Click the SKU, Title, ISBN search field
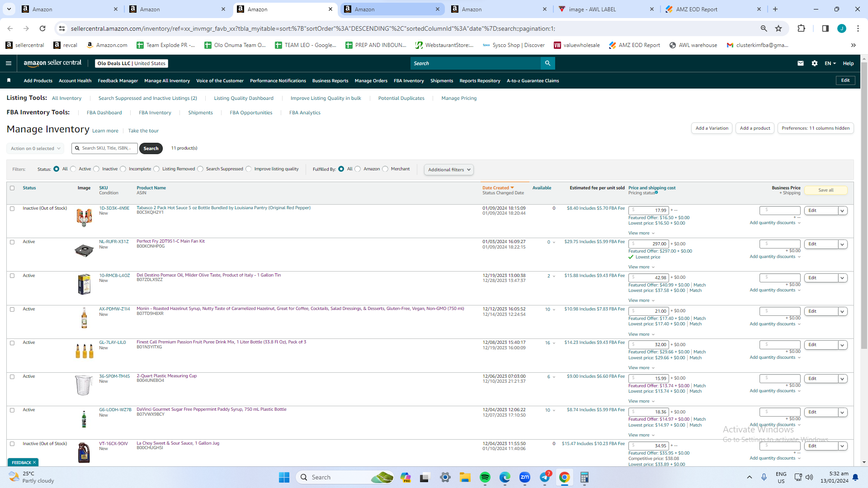868x488 pixels. coord(104,148)
